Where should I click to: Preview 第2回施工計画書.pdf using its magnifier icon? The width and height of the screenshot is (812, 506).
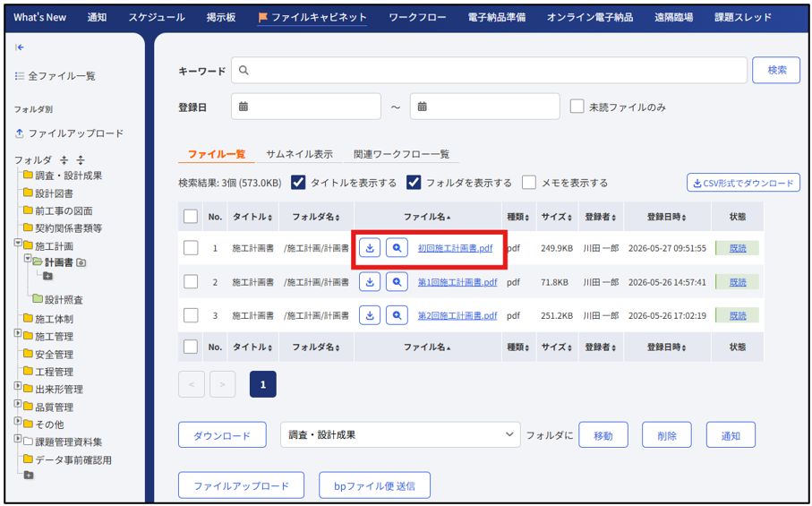point(397,315)
